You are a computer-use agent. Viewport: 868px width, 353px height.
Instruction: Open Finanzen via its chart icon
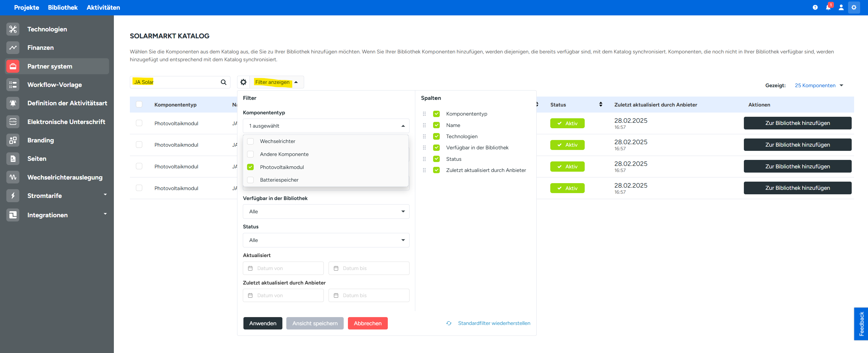pos(13,48)
